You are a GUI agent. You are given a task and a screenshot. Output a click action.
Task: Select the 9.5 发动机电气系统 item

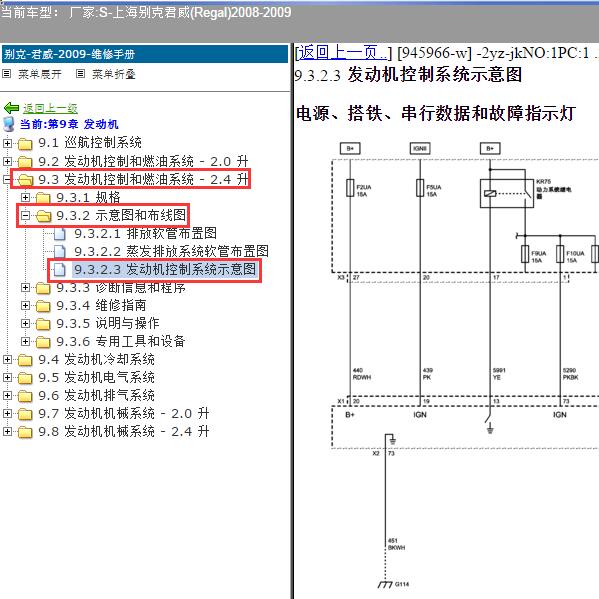96,377
